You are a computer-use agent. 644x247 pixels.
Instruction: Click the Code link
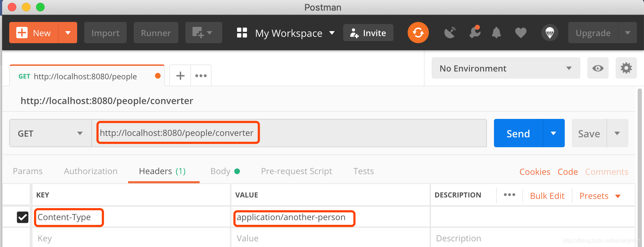(x=568, y=172)
